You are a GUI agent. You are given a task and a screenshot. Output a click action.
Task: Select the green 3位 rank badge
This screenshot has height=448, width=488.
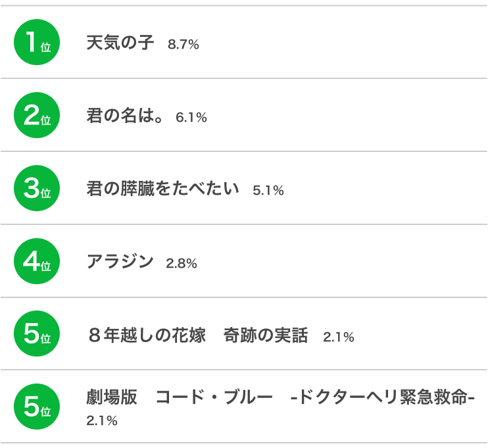(37, 189)
